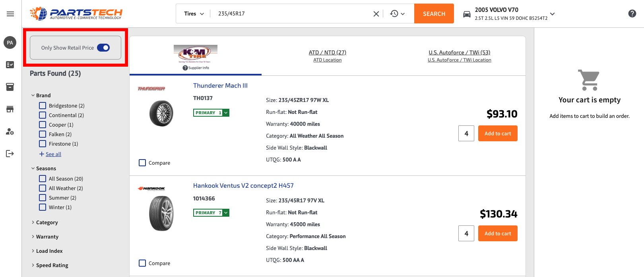Check the Winter season filter
Viewport: 644px width, 277px height.
[43, 207]
